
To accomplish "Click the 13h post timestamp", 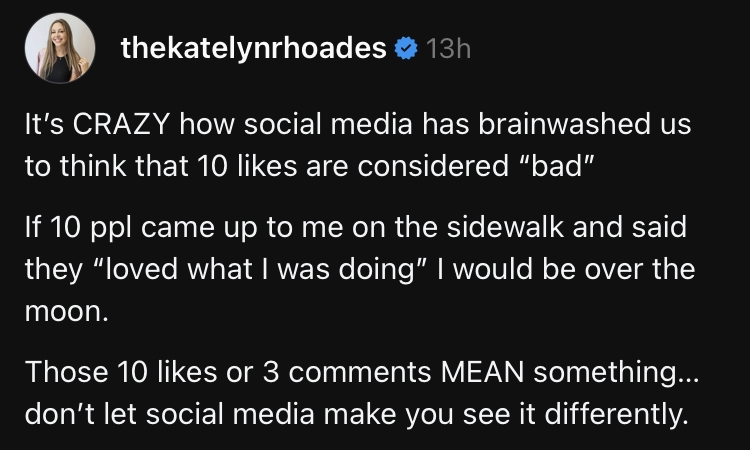I will point(448,49).
